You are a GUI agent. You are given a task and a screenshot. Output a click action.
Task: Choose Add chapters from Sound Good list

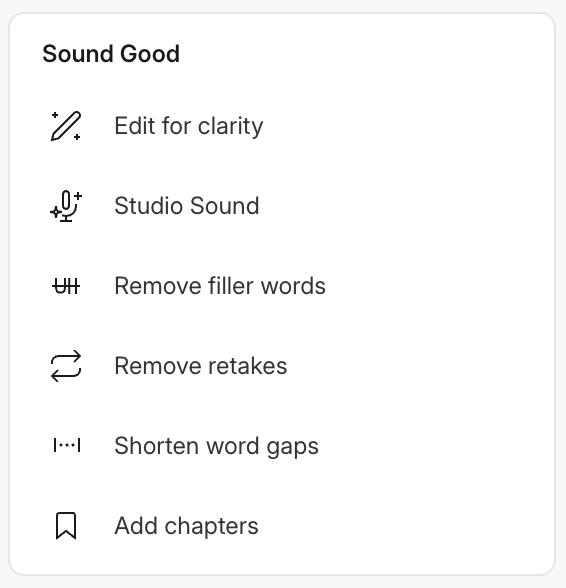(x=282, y=526)
